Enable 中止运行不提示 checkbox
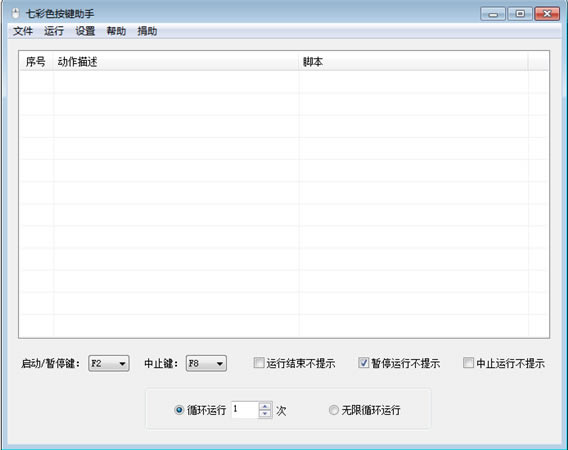The height and width of the screenshot is (450, 568). (468, 363)
